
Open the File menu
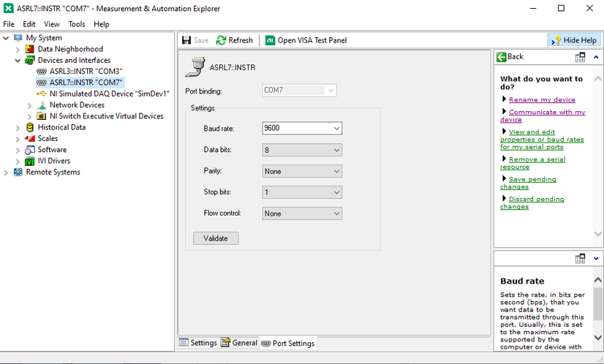(x=9, y=24)
